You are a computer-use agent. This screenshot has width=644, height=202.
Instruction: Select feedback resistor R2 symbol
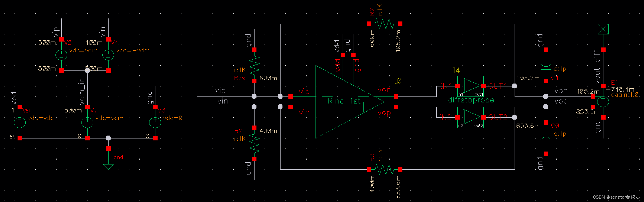(384, 24)
